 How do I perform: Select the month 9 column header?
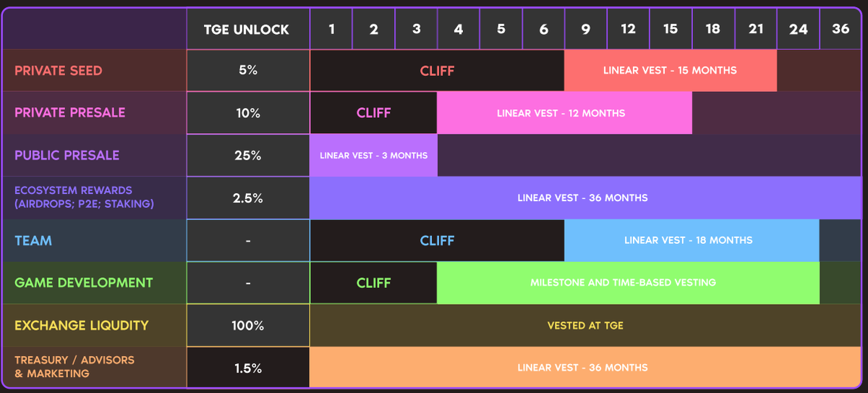point(586,30)
